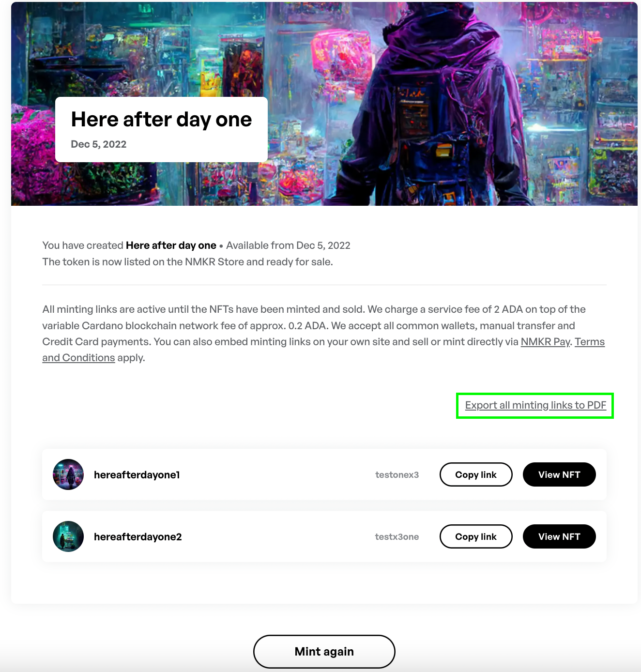Viewport: 641px width, 672px height.
Task: Copy link for hereafterdayone1
Action: [x=476, y=474]
